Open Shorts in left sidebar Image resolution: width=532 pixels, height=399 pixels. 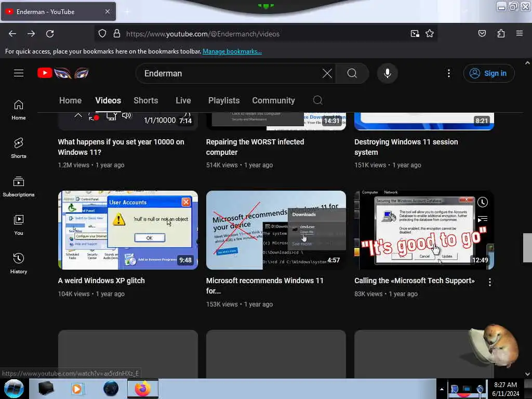(19, 148)
